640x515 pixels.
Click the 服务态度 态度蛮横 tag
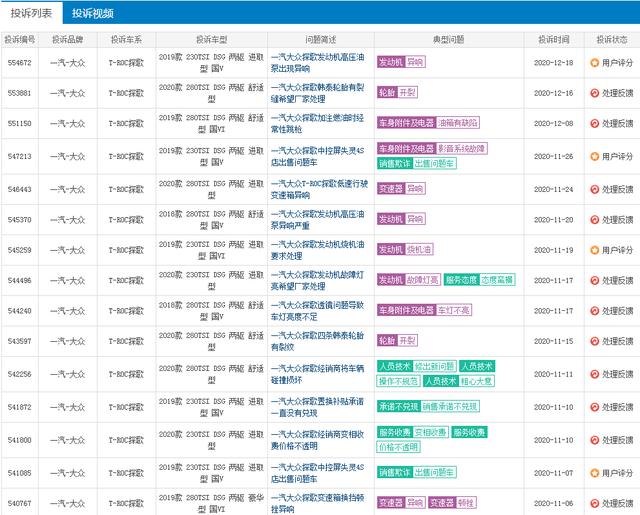[x=480, y=280]
